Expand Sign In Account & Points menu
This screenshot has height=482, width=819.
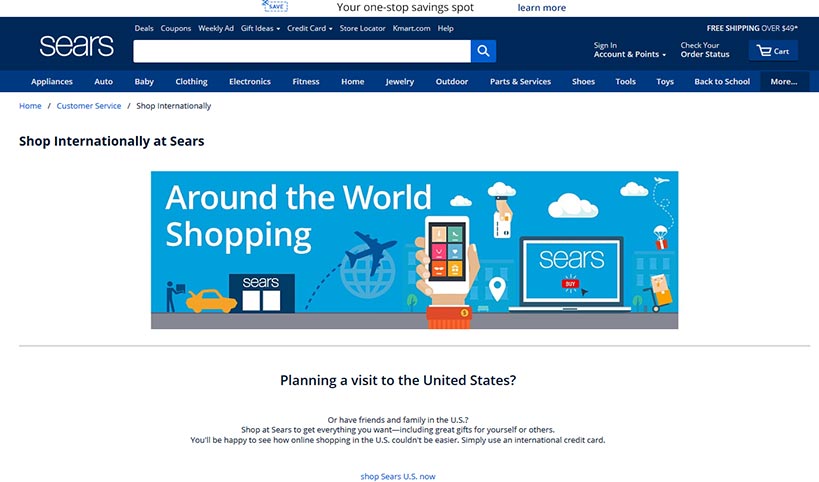click(629, 50)
